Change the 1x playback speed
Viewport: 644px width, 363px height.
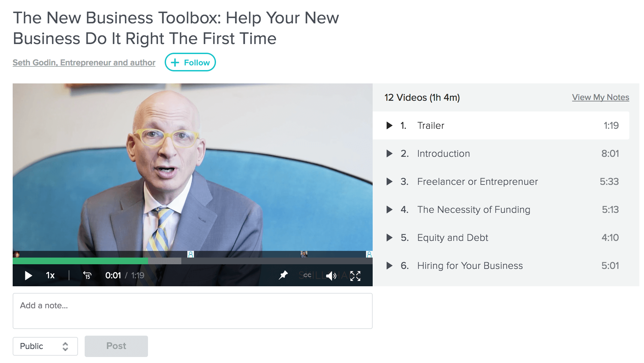pyautogui.click(x=50, y=275)
